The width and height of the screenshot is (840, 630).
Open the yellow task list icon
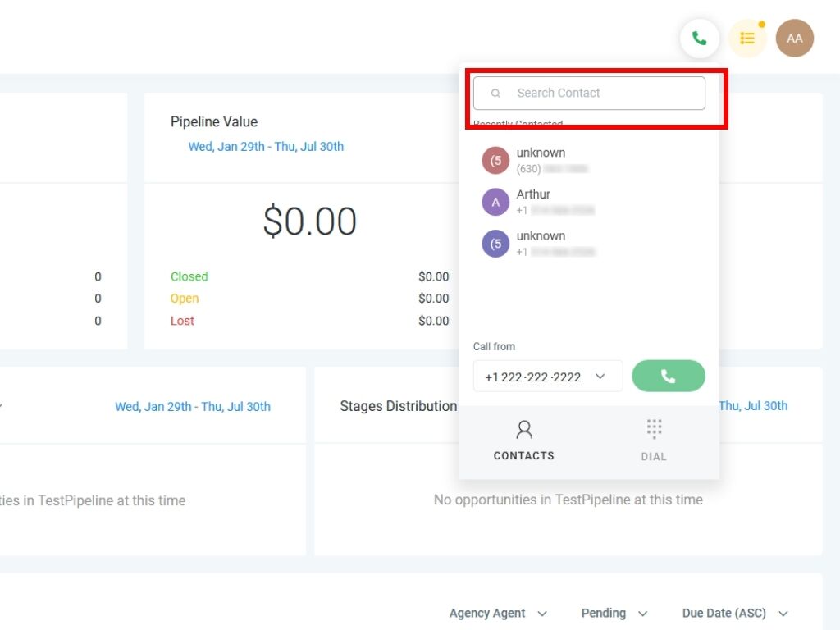[747, 39]
